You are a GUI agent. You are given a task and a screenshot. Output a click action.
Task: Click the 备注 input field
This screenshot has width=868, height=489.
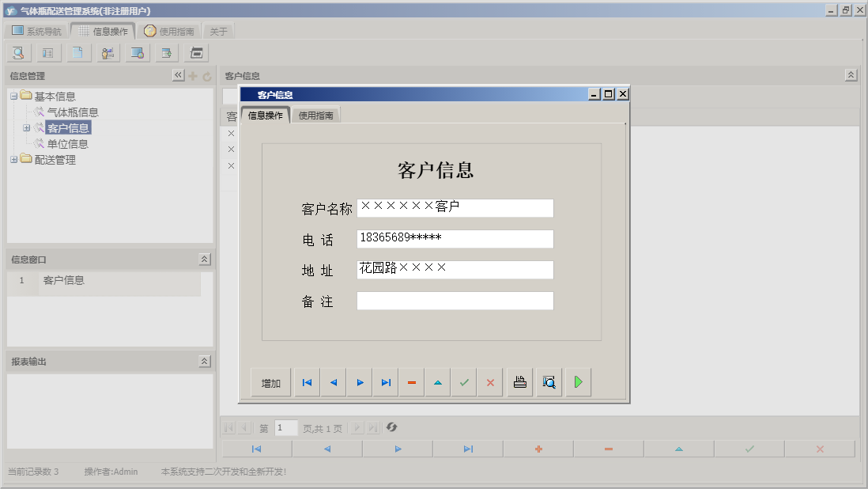click(x=455, y=301)
